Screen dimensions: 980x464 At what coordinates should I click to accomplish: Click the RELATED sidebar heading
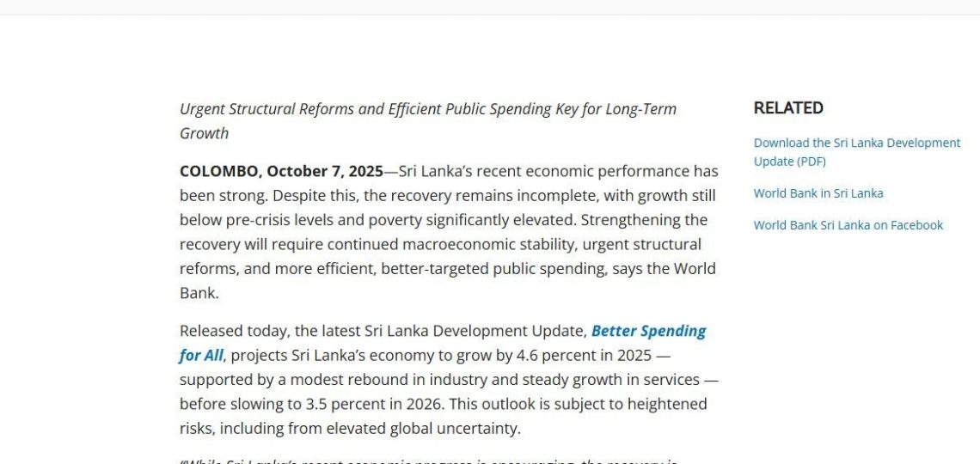[788, 108]
